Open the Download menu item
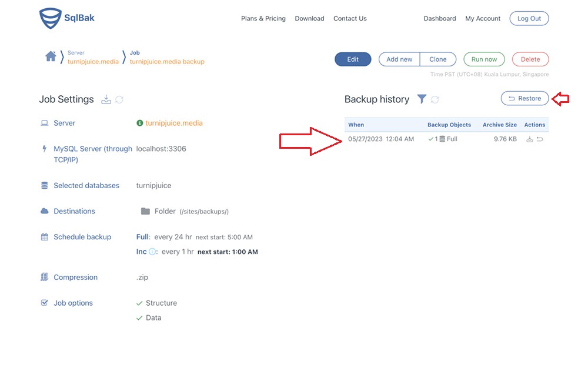This screenshot has height=381, width=588. (309, 18)
